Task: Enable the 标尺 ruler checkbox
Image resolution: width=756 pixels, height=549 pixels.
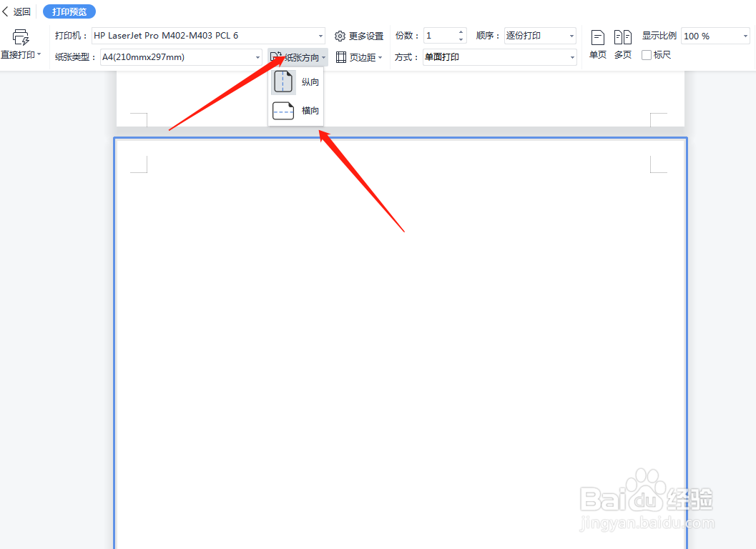Action: pos(647,55)
